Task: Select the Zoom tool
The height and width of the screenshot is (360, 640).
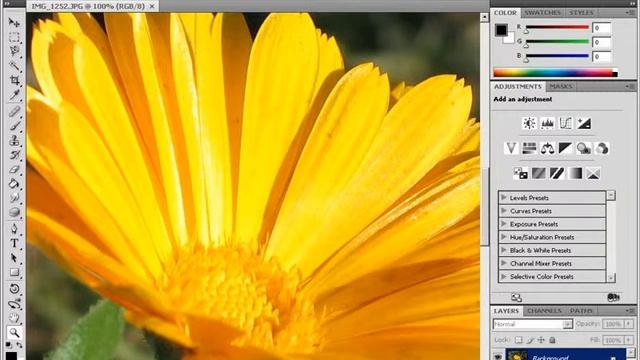Action: tap(14, 333)
